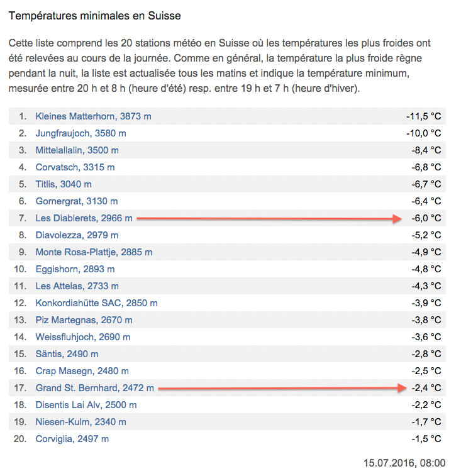Select the Niesen-Kulm link
Image resolution: width=461 pixels, height=476 pixels.
click(x=81, y=423)
